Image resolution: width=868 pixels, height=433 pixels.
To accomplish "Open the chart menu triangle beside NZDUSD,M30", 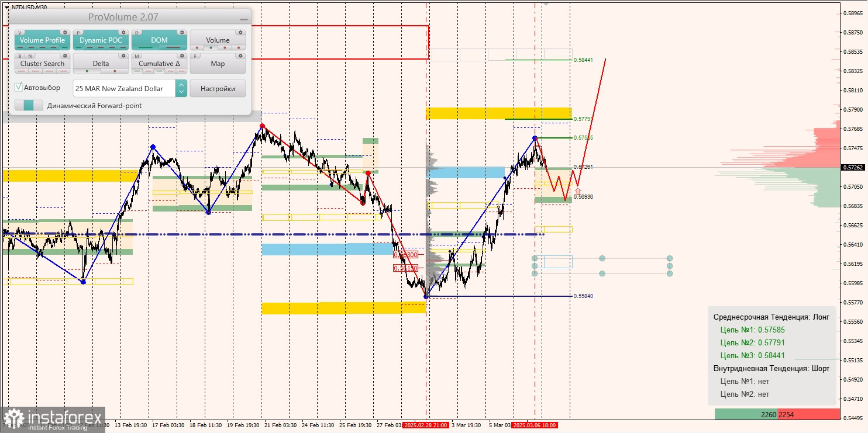I will click(x=6, y=7).
